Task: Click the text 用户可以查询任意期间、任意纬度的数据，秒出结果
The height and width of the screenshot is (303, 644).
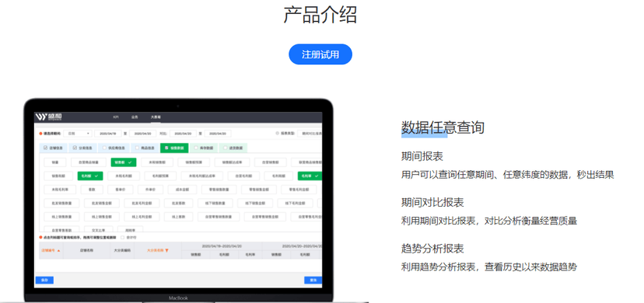Action: pyautogui.click(x=508, y=175)
